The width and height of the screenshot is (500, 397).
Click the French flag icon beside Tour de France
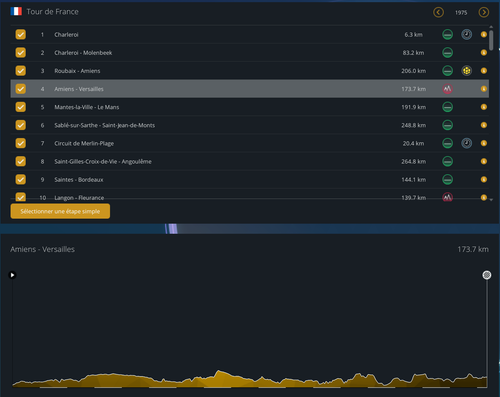coord(16,12)
